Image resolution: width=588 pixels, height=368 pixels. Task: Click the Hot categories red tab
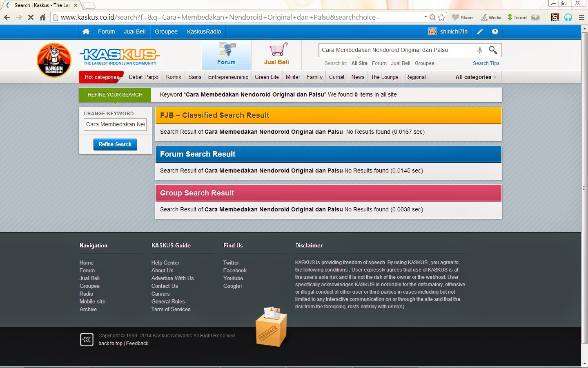(101, 77)
